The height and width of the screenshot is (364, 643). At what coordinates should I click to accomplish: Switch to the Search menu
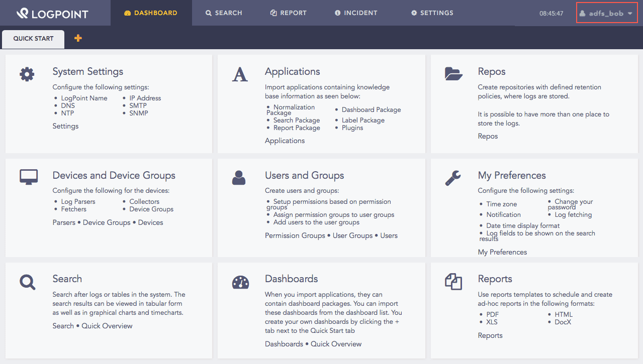pyautogui.click(x=224, y=13)
